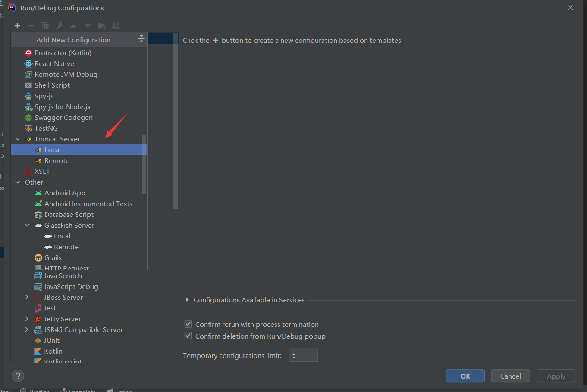
Task: Click the Edit Templates wrench icon
Action: pyautogui.click(x=60, y=26)
